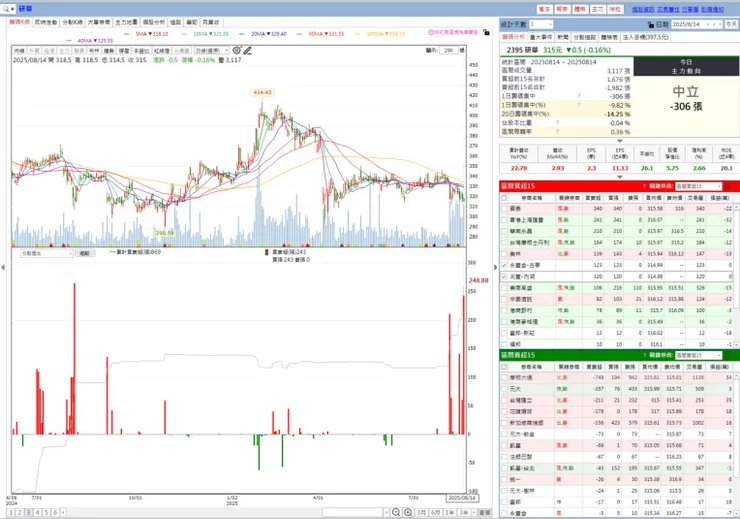Click the 買賣超 column header in the buy list

[x=593, y=198]
